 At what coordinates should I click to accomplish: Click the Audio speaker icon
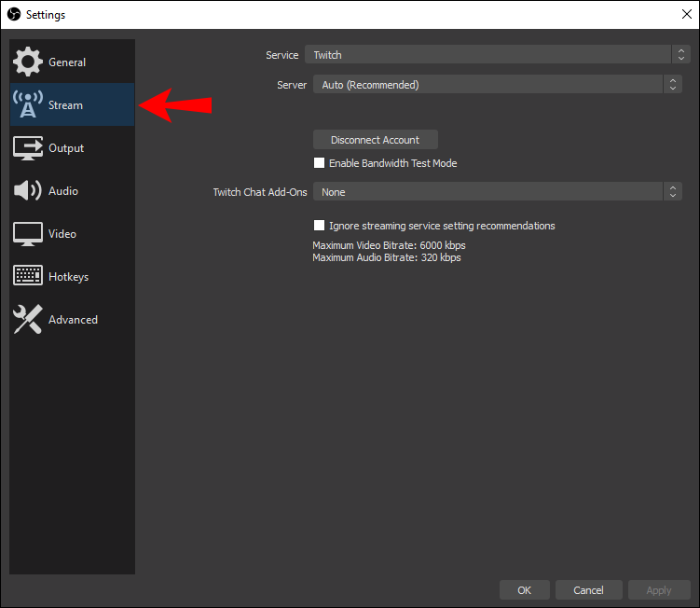pyautogui.click(x=28, y=191)
